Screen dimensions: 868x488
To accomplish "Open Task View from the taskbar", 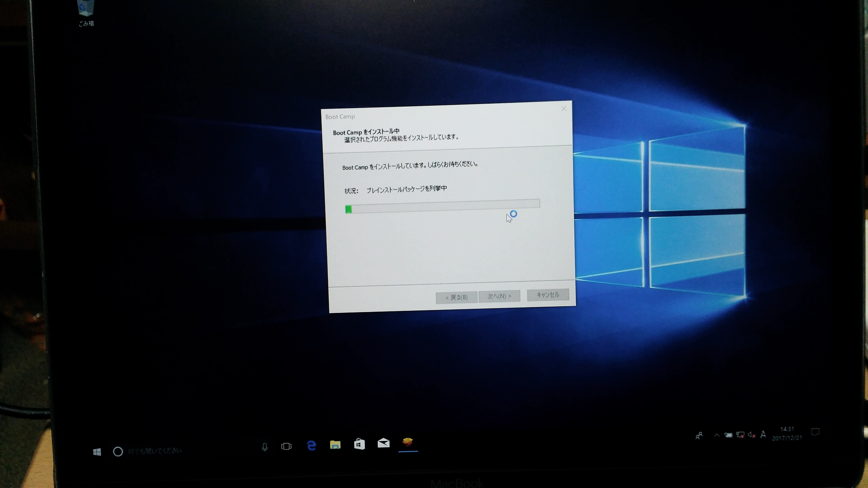I will 286,446.
